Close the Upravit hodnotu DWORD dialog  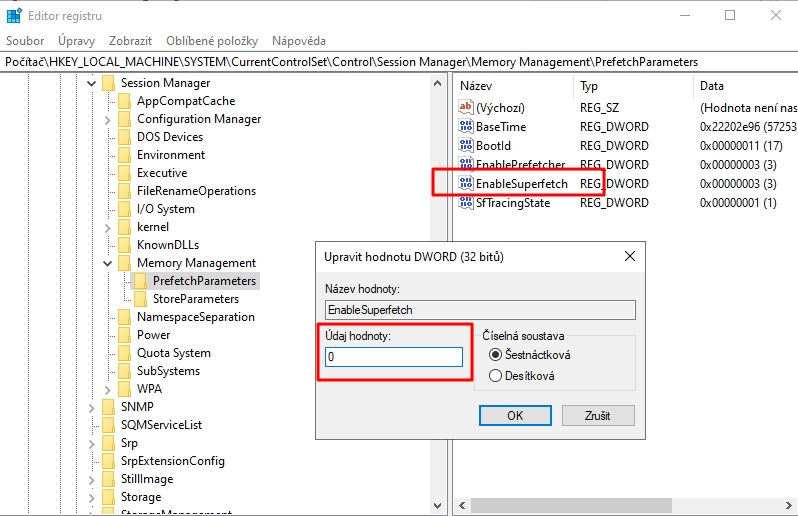pyautogui.click(x=630, y=256)
